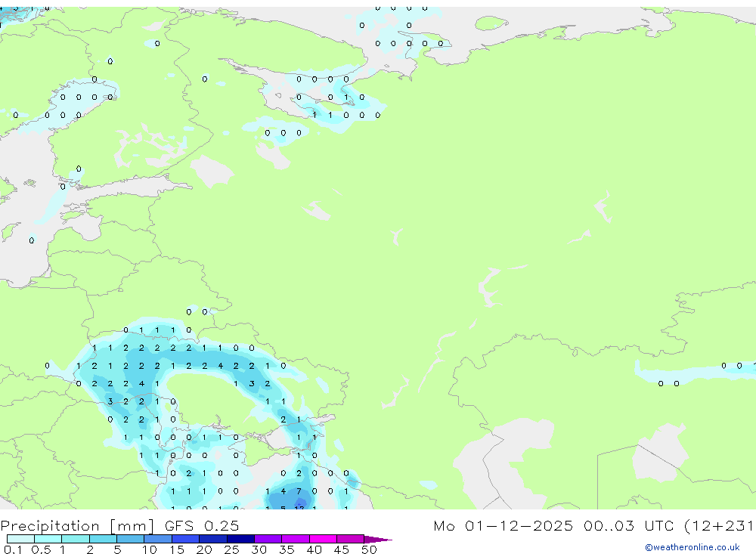Image resolution: width=756 pixels, height=554 pixels.
Task: Click the lightest 0.1–0.5 mm legend swatch
Action: (20, 539)
